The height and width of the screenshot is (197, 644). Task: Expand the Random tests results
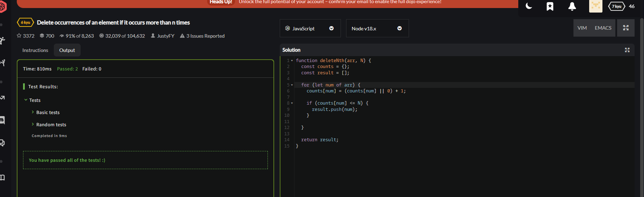click(51, 125)
